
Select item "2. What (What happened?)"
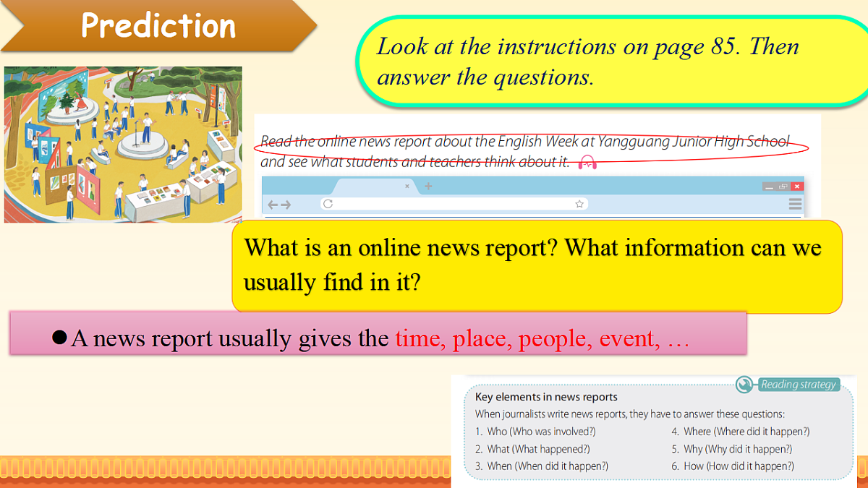(x=532, y=449)
